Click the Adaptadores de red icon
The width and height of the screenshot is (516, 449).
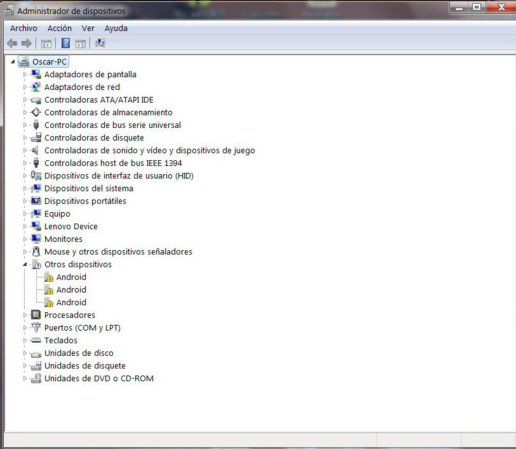(36, 87)
